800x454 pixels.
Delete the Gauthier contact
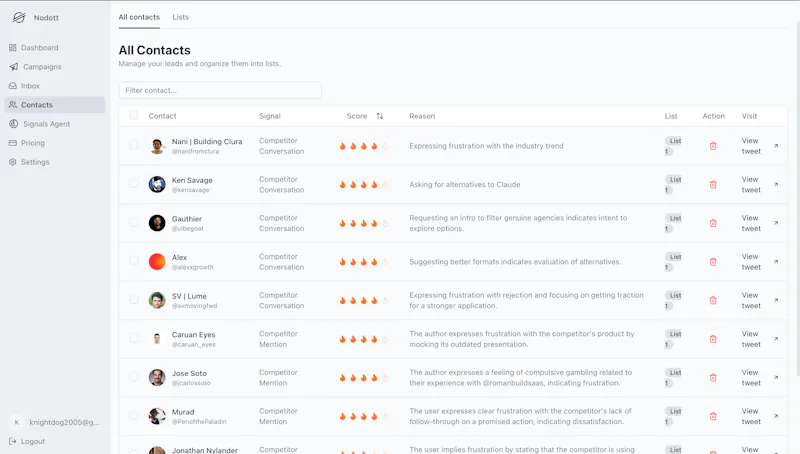tap(713, 223)
